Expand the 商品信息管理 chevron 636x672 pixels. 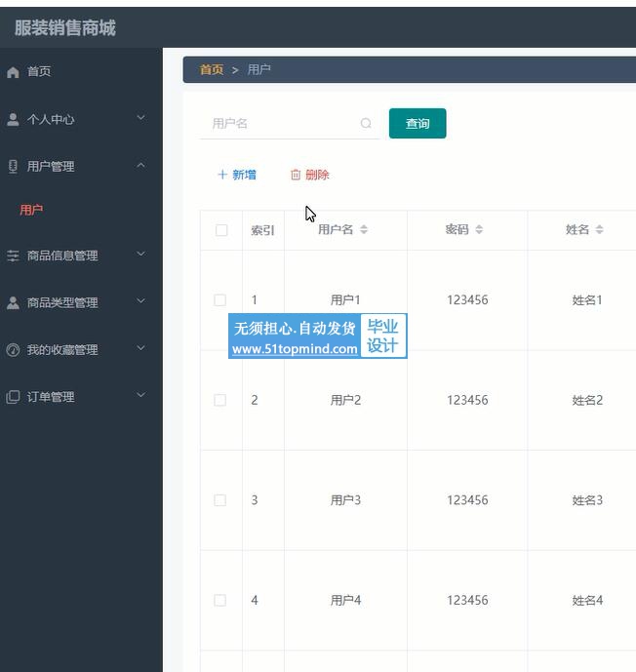(140, 255)
